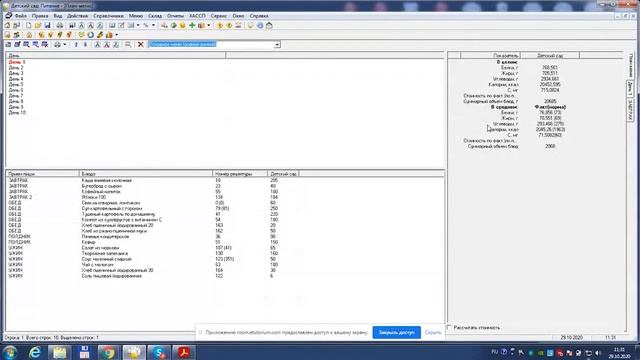This screenshot has width=640, height=360.
Task: Switch to the ЗАВТРАК vertical side tab
Action: pyautogui.click(x=631, y=110)
